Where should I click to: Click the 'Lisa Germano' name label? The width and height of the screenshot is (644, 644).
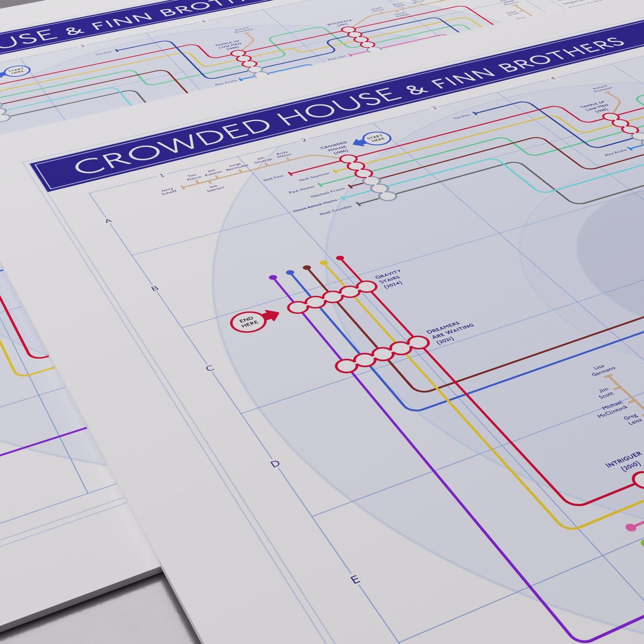[x=603, y=370]
